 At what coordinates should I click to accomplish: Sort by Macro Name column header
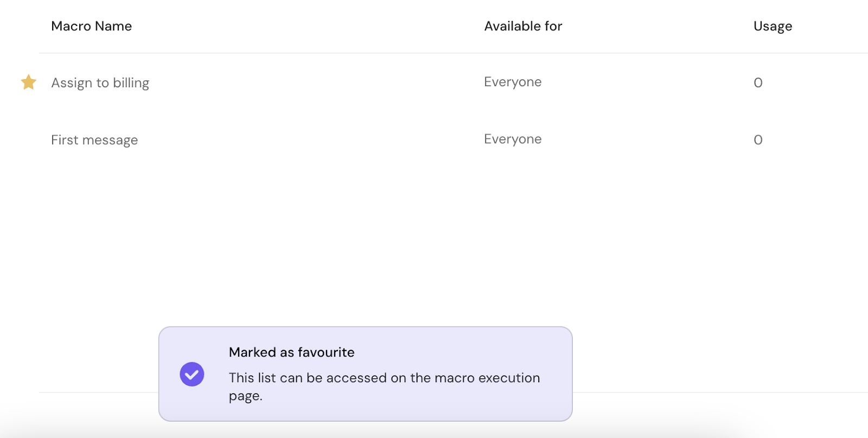click(91, 26)
